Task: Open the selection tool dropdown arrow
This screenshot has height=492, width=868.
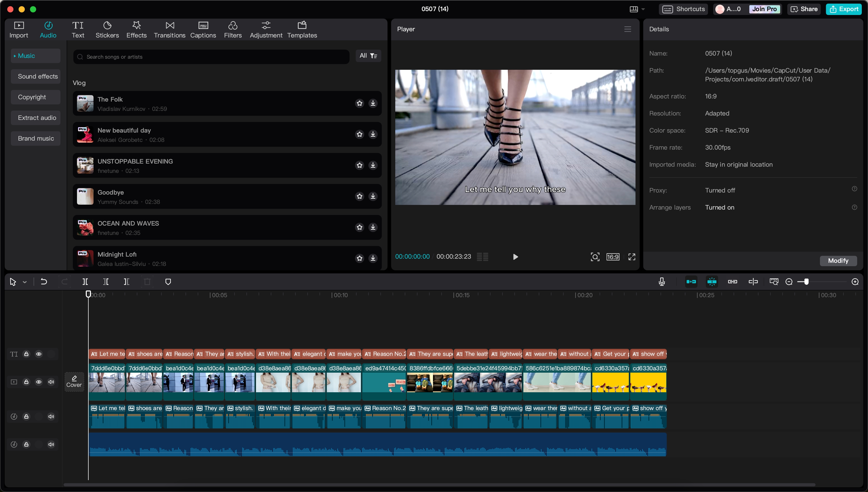Action: pyautogui.click(x=24, y=281)
